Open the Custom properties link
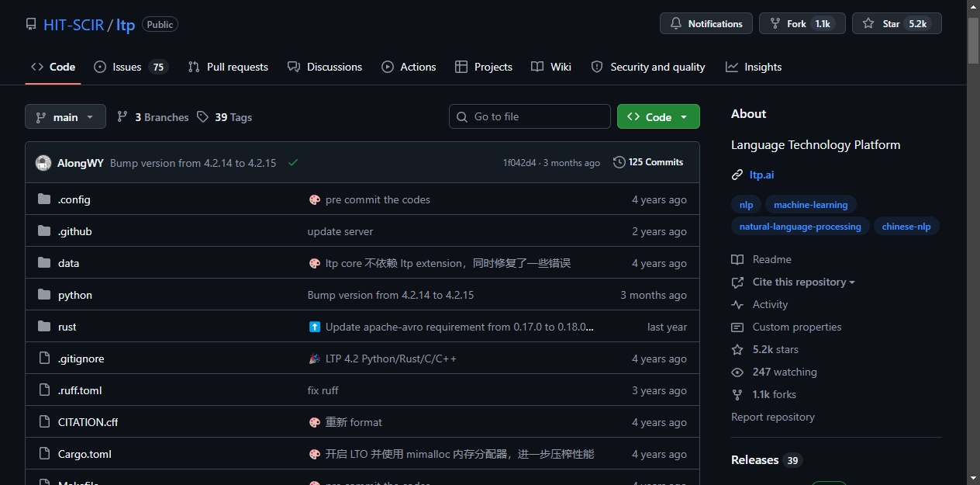 (x=786, y=327)
